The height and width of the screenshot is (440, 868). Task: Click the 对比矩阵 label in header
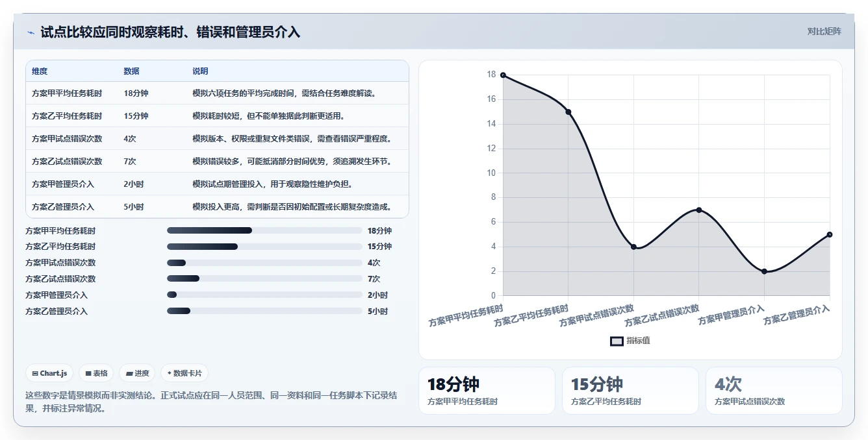coord(824,31)
